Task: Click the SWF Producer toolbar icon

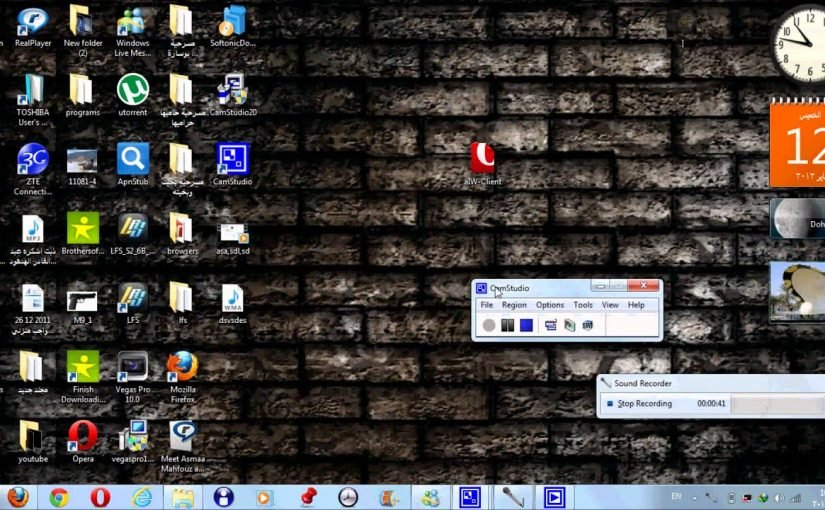Action: [588, 325]
